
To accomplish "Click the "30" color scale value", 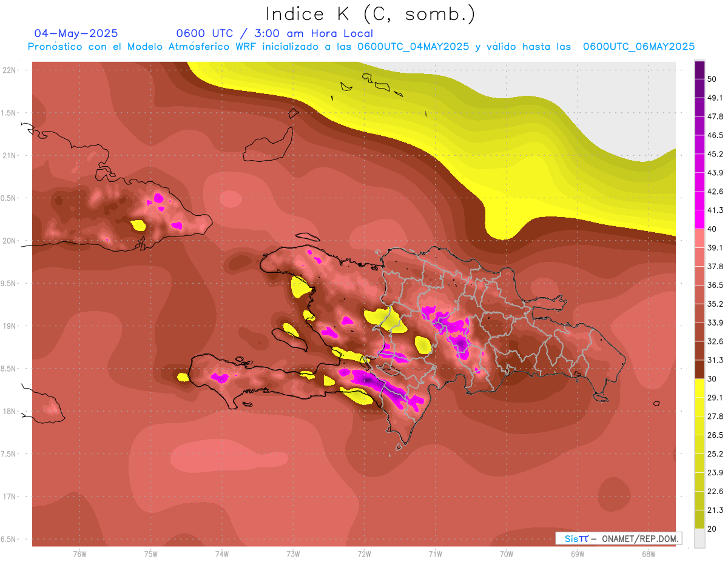I will click(712, 379).
